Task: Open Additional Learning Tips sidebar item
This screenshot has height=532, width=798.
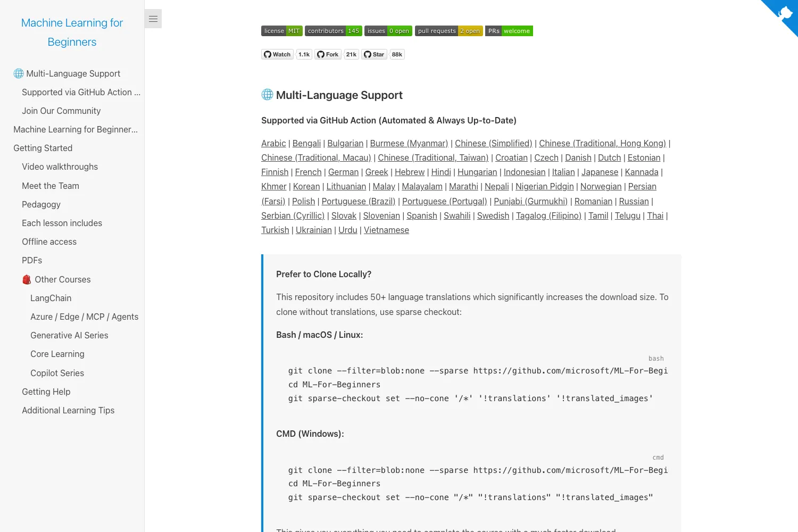Action: [68, 410]
